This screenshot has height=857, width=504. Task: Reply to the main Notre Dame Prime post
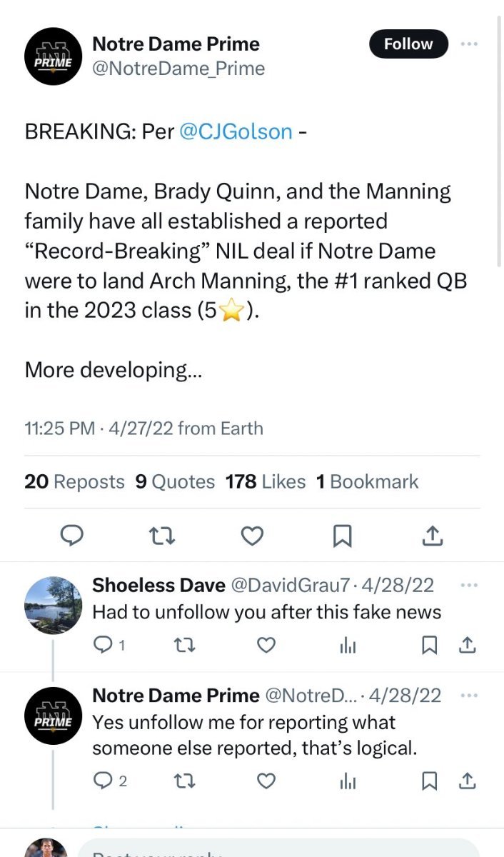(x=71, y=535)
